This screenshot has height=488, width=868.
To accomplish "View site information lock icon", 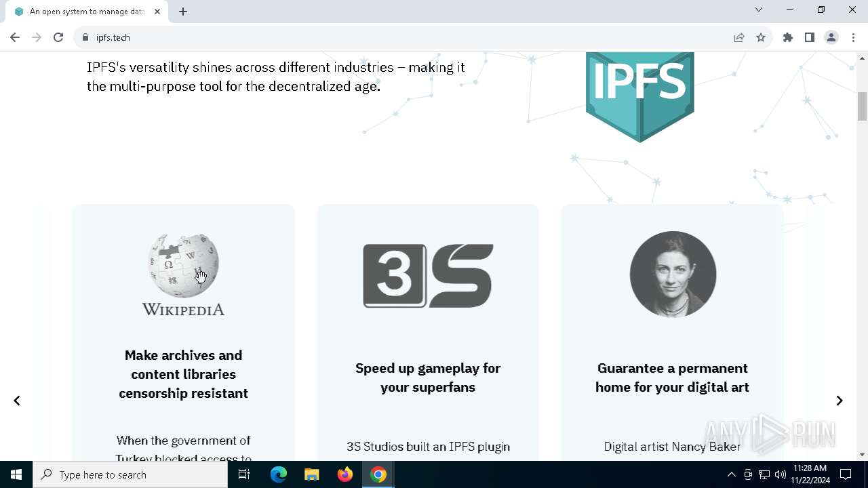I will pyautogui.click(x=85, y=37).
